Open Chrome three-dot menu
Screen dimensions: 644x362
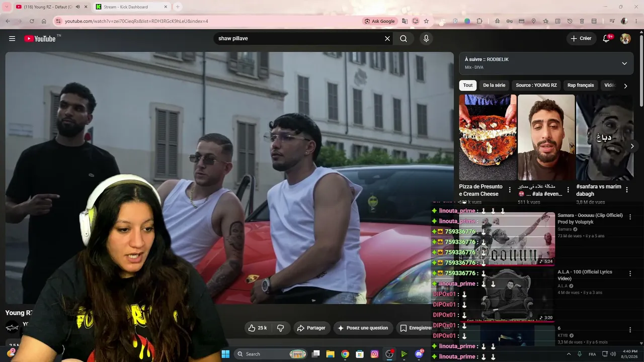636,21
